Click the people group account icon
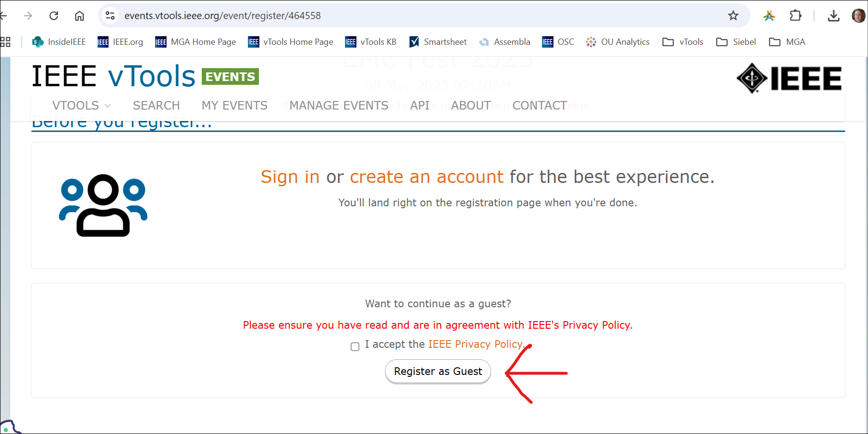 click(x=103, y=205)
